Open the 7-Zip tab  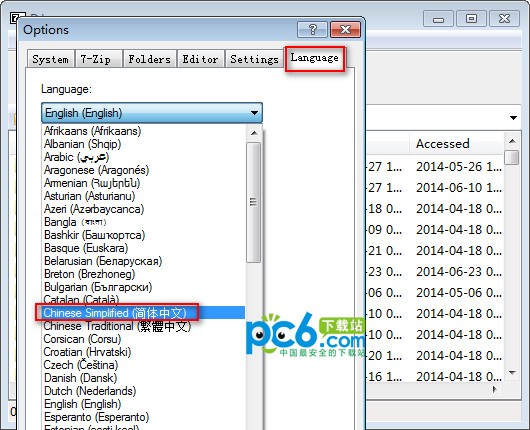tap(98, 59)
